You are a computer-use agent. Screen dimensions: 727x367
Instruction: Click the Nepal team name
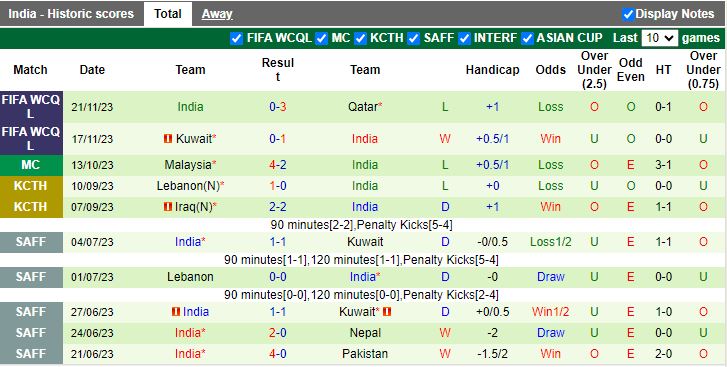pyautogui.click(x=365, y=333)
